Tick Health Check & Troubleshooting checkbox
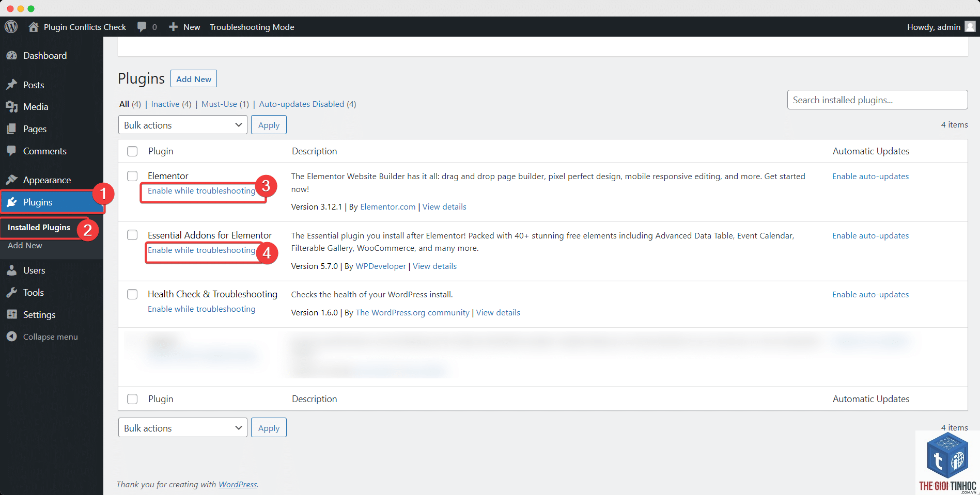The width and height of the screenshot is (980, 495). 132,294
